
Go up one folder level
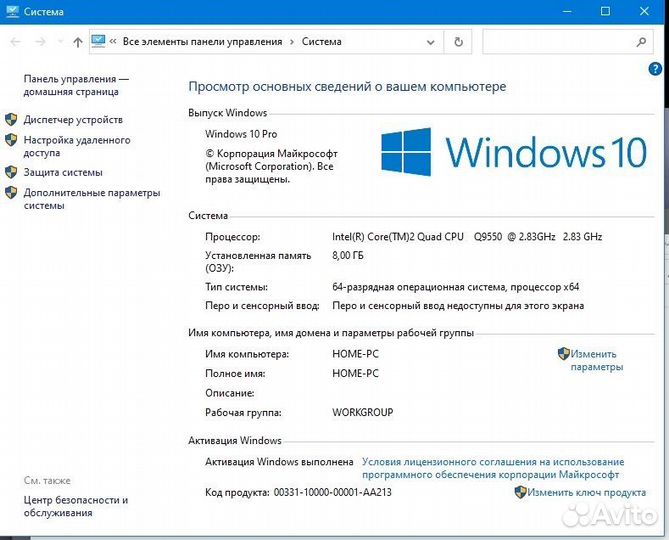pos(78,42)
